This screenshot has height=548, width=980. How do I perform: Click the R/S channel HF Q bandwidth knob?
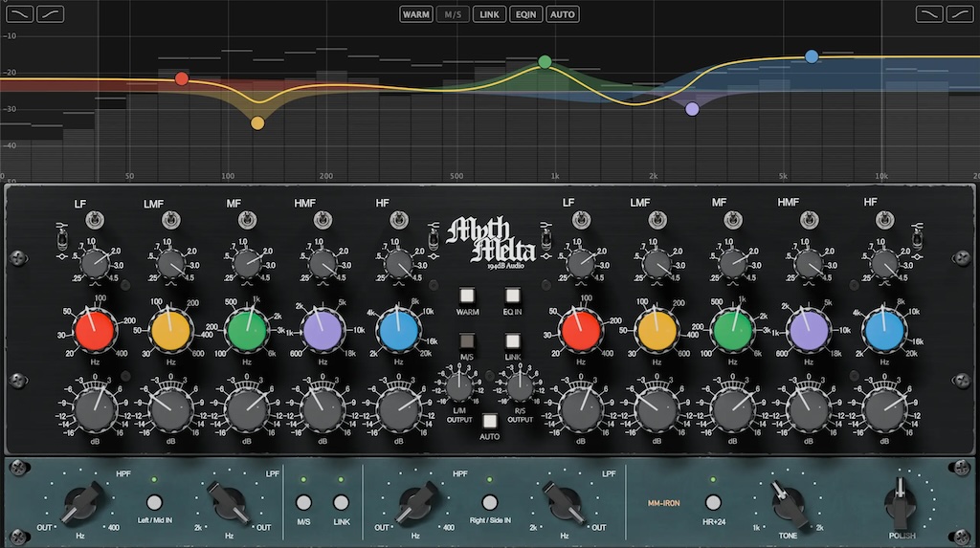[884, 264]
